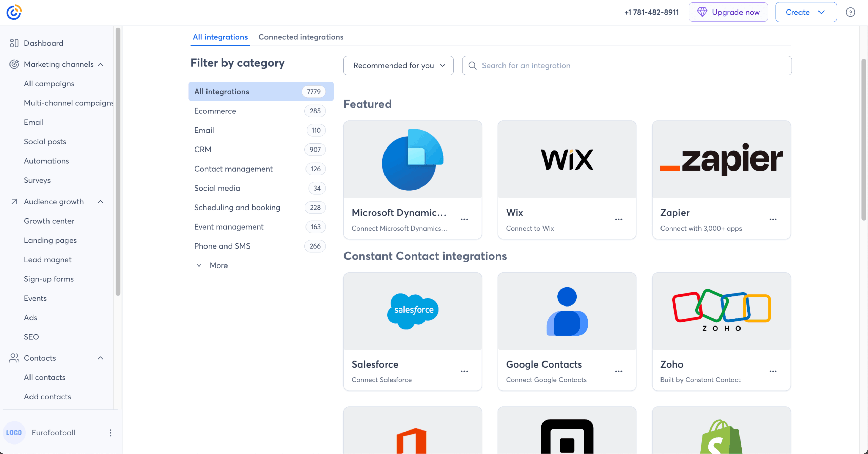Go to Social posts page
The height and width of the screenshot is (454, 868).
45,142
